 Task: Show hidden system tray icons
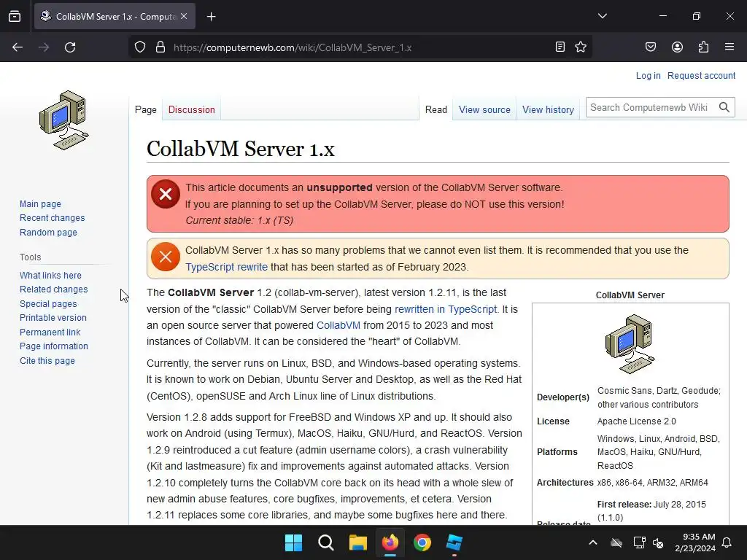(593, 542)
